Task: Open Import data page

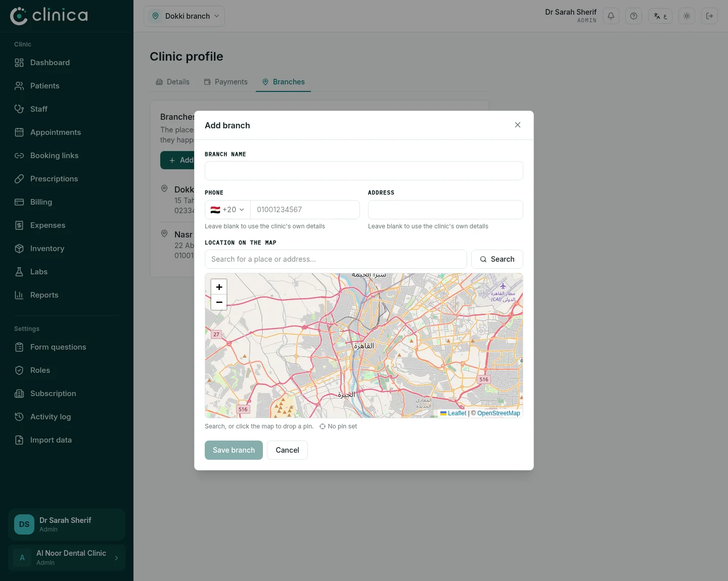Action: click(67, 440)
